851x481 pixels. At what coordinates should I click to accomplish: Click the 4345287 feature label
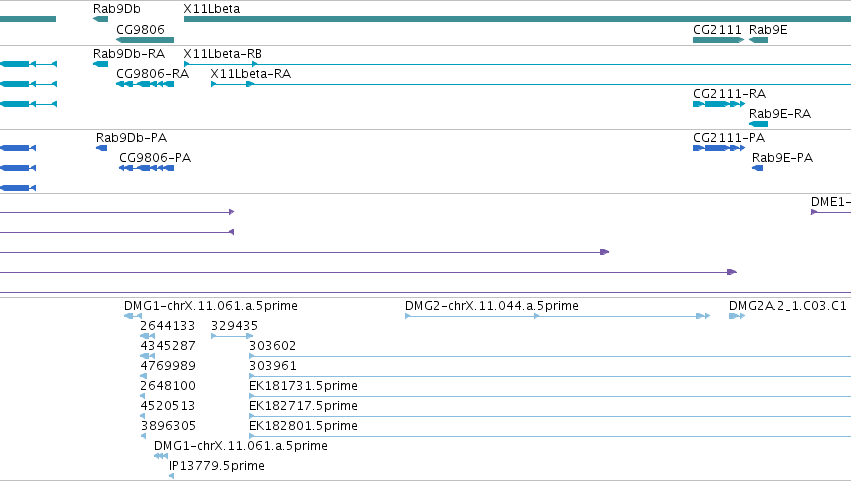point(168,346)
